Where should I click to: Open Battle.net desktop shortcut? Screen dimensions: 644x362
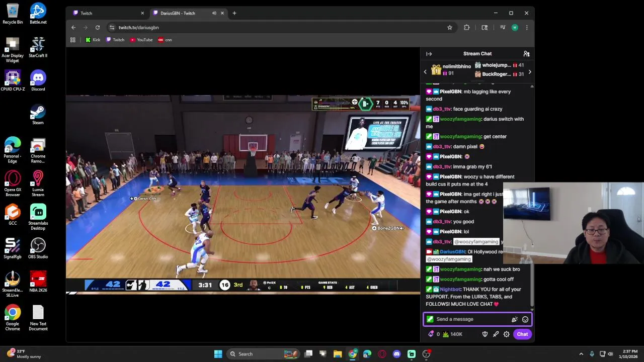click(38, 14)
